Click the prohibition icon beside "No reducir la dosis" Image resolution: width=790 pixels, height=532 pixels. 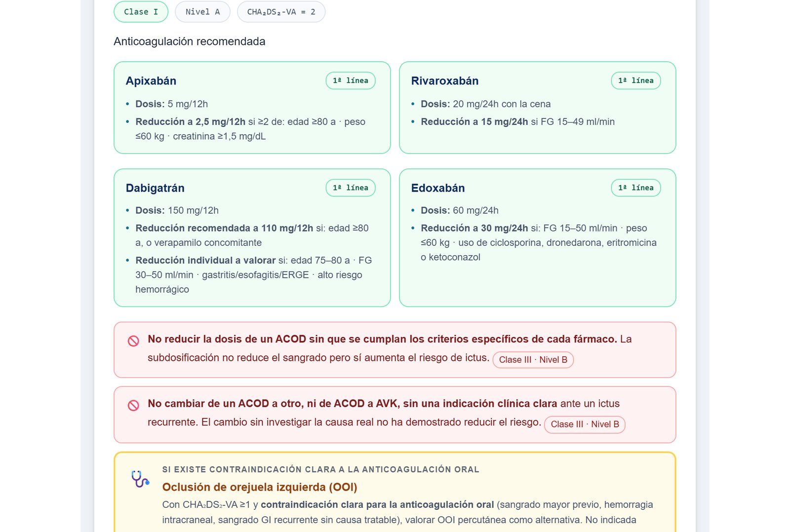pyautogui.click(x=133, y=341)
